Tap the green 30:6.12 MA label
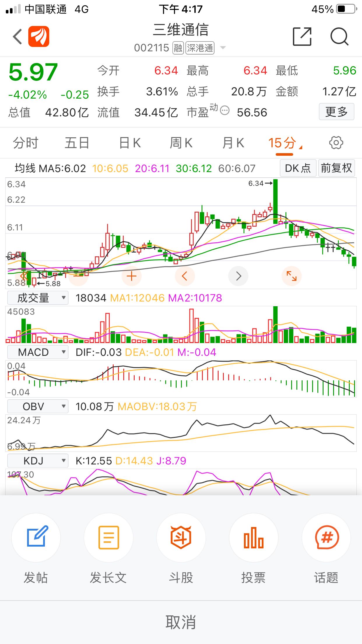Screen dimensions: 362x644 (x=194, y=168)
